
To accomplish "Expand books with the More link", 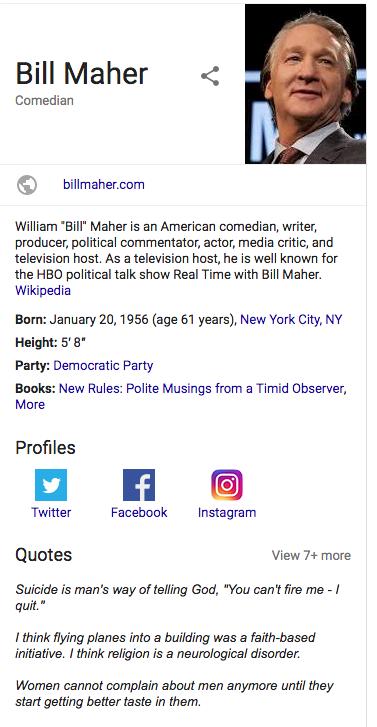I will [x=30, y=404].
